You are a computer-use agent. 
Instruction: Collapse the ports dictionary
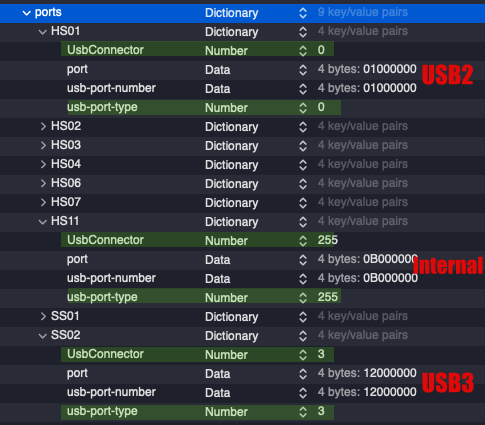coord(26,13)
